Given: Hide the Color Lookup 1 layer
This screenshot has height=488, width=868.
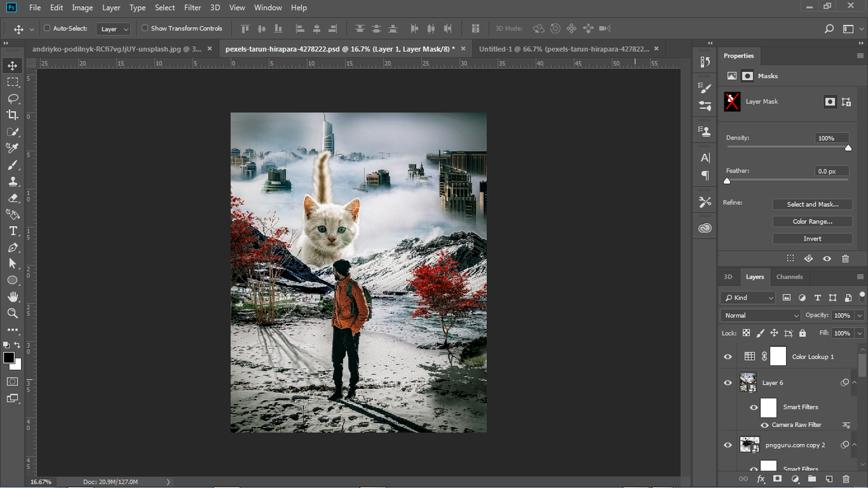Looking at the screenshot, I should click(728, 357).
